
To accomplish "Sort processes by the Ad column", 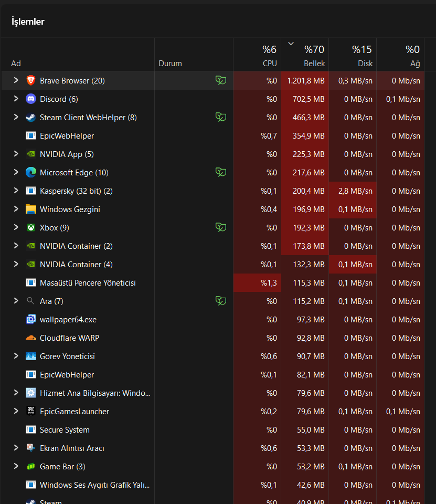I will (78, 54).
